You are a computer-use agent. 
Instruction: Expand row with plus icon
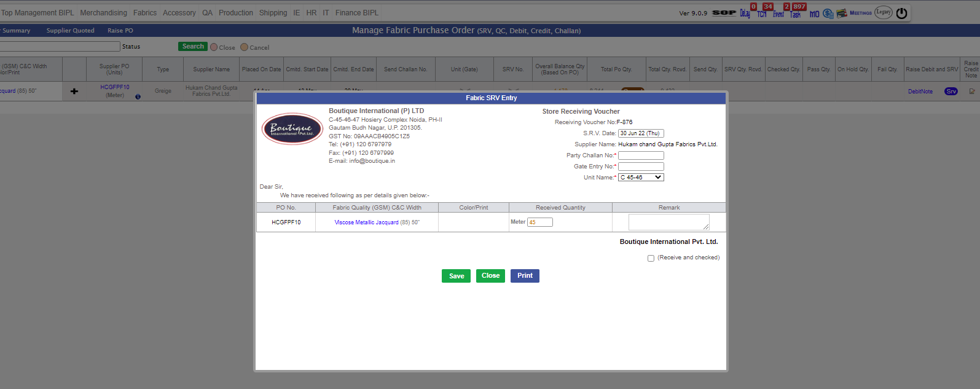click(74, 91)
